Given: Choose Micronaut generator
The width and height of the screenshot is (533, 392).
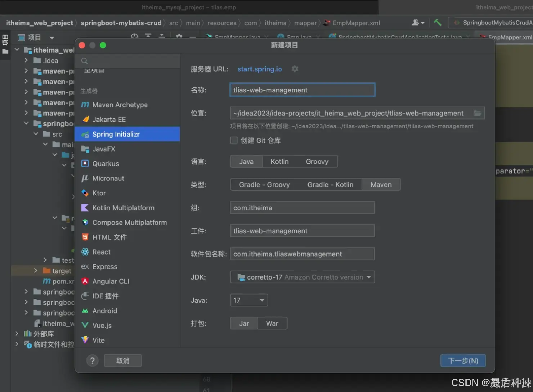Looking at the screenshot, I should [127, 178].
